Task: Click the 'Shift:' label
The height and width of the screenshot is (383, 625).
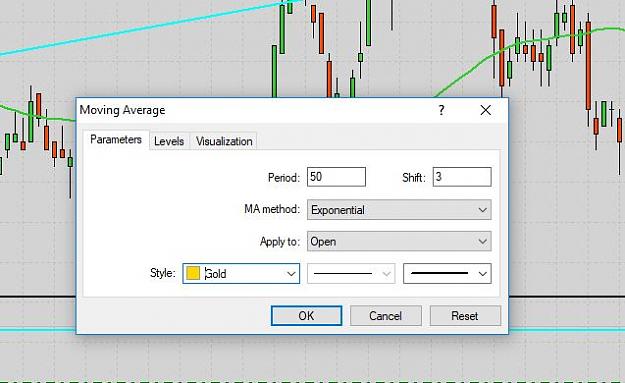Action: click(414, 177)
